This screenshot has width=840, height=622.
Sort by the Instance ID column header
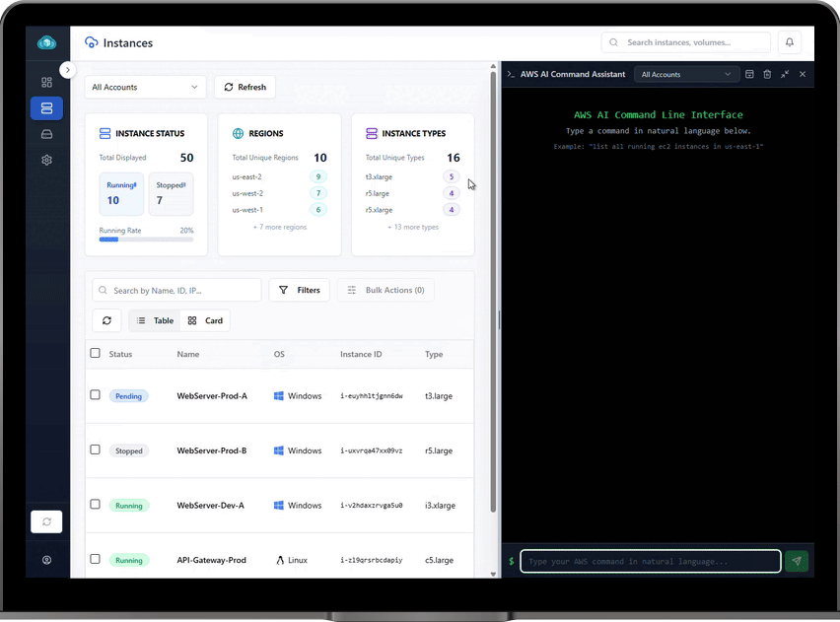[x=361, y=354]
